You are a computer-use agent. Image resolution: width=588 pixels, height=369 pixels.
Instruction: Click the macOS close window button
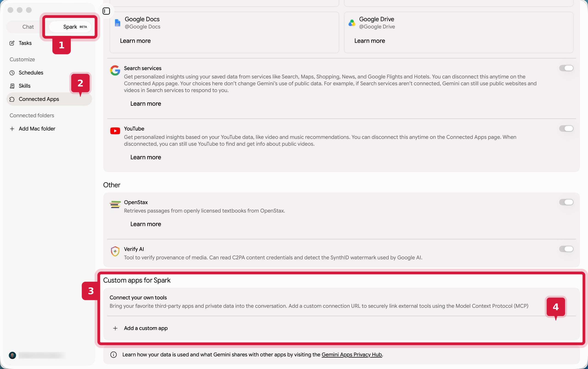point(10,10)
